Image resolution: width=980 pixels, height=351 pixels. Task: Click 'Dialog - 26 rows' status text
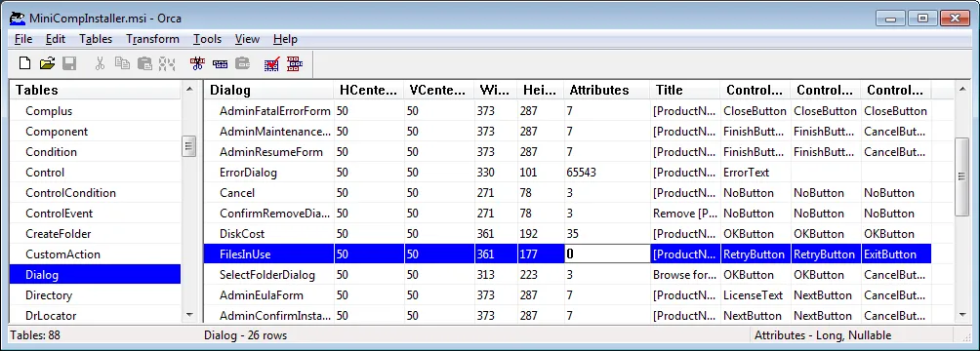pyautogui.click(x=246, y=335)
